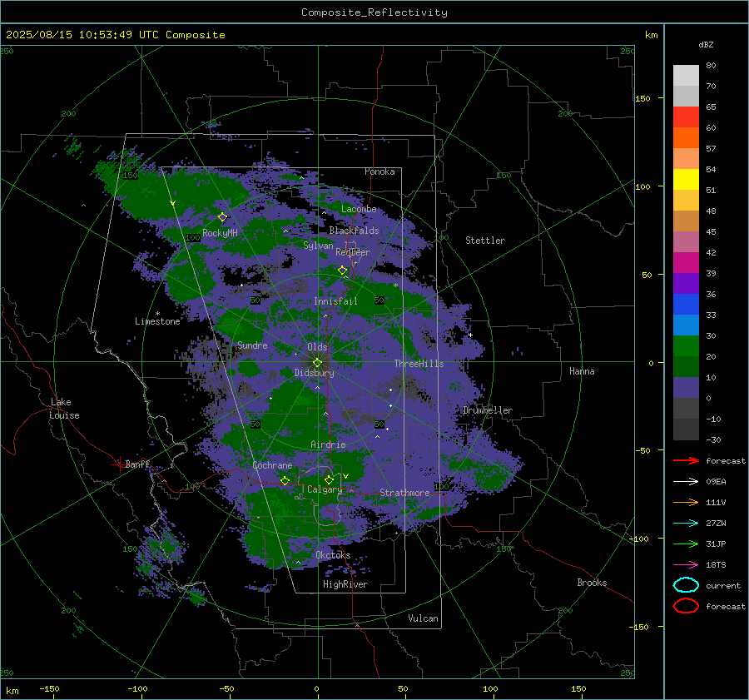
Task: Click the green 31JP arrow icon
Action: tap(686, 544)
